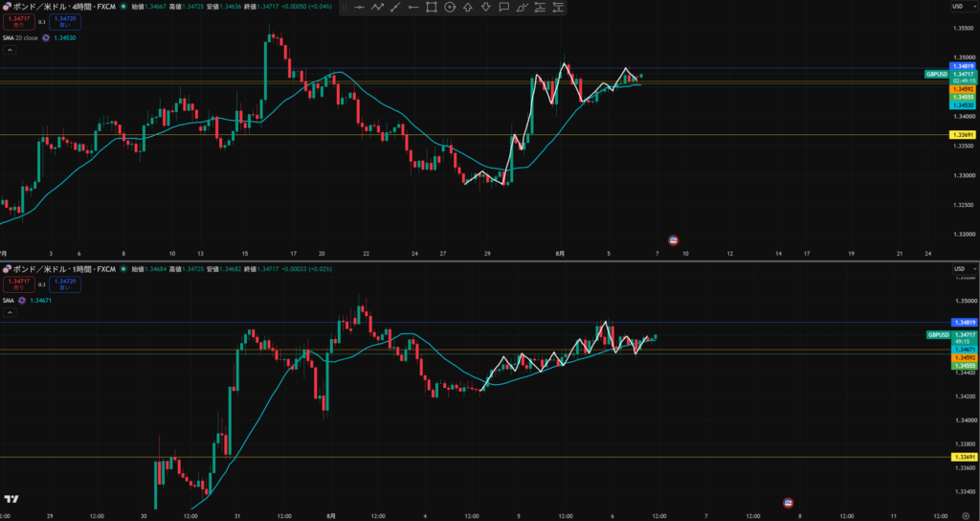This screenshot has height=521, width=980.
Task: Open bottom chart time axis settings gear
Action: click(x=966, y=516)
